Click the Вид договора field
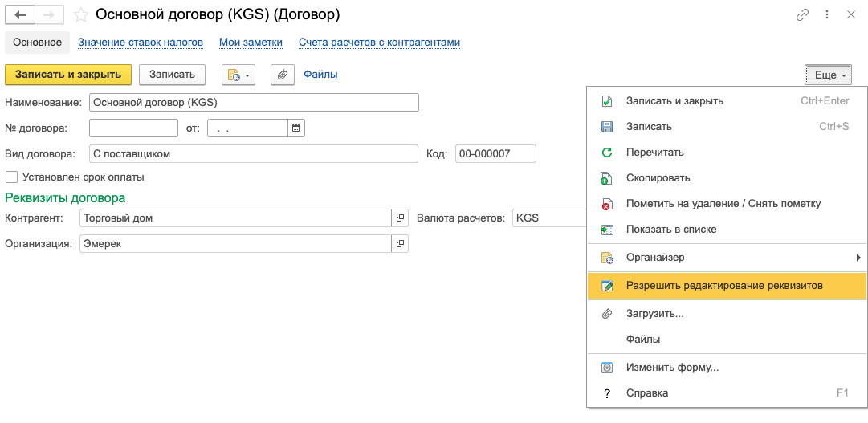 (254, 154)
